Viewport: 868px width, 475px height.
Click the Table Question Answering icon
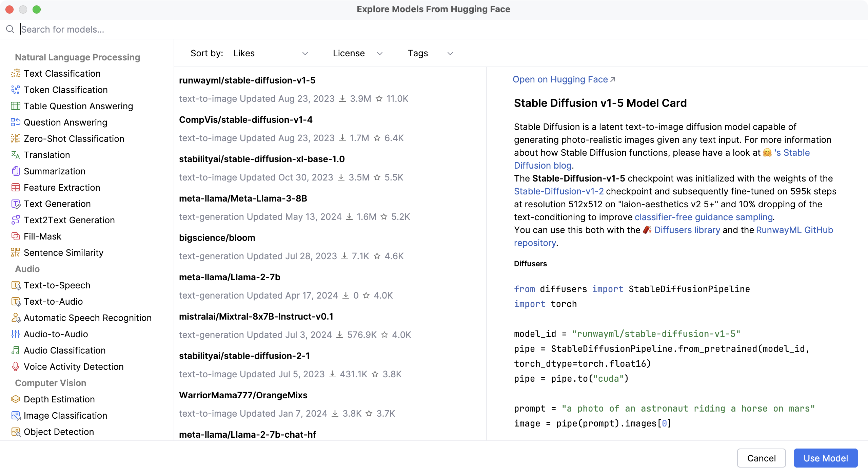point(16,106)
